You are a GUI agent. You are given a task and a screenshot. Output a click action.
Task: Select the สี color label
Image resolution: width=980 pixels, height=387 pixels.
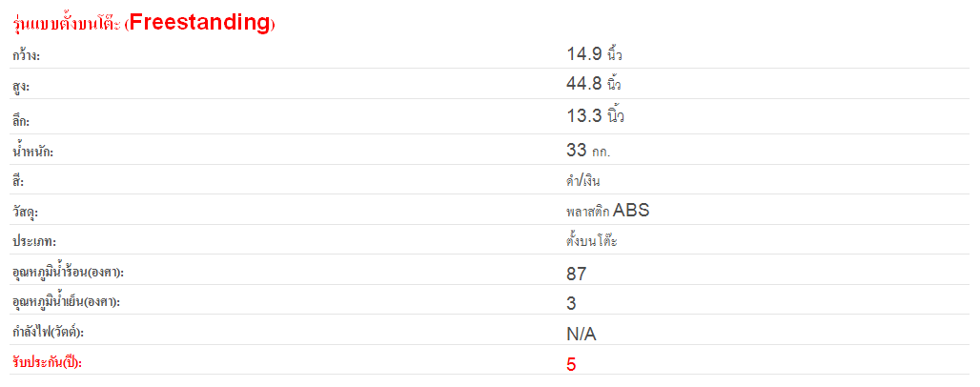tap(17, 182)
